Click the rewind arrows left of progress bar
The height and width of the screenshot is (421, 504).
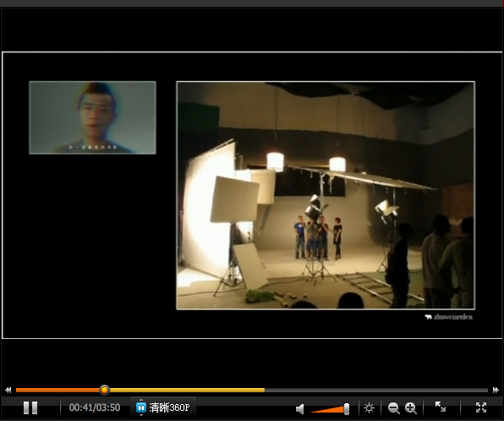[x=8, y=390]
